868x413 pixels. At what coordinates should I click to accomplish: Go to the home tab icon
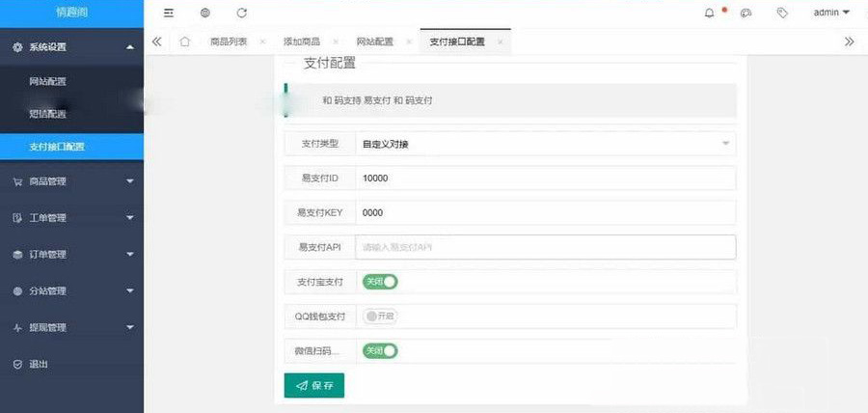point(184,41)
